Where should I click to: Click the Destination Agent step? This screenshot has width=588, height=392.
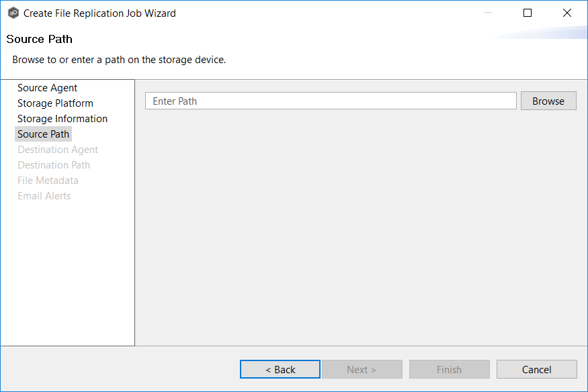pyautogui.click(x=58, y=150)
